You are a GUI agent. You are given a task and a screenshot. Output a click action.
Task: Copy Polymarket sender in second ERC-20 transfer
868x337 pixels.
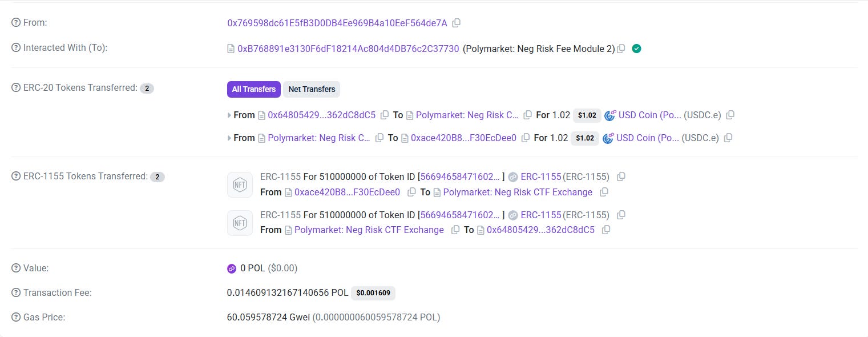[x=379, y=138]
